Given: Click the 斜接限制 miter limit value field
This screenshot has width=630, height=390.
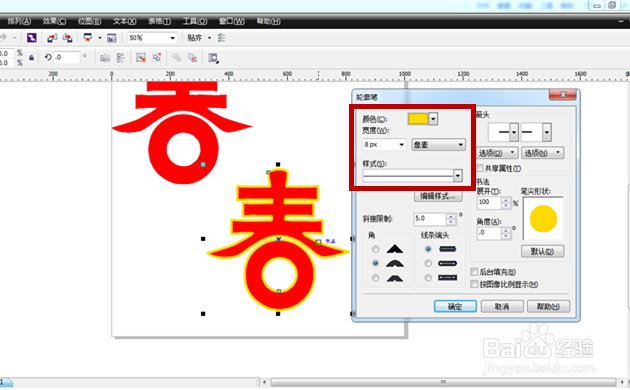Looking at the screenshot, I should tap(430, 219).
